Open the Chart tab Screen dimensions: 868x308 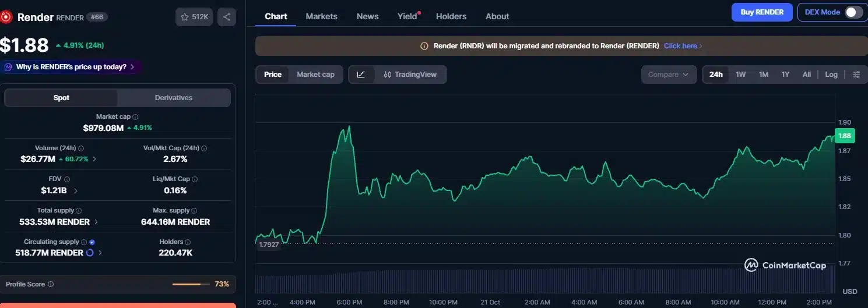tap(276, 16)
